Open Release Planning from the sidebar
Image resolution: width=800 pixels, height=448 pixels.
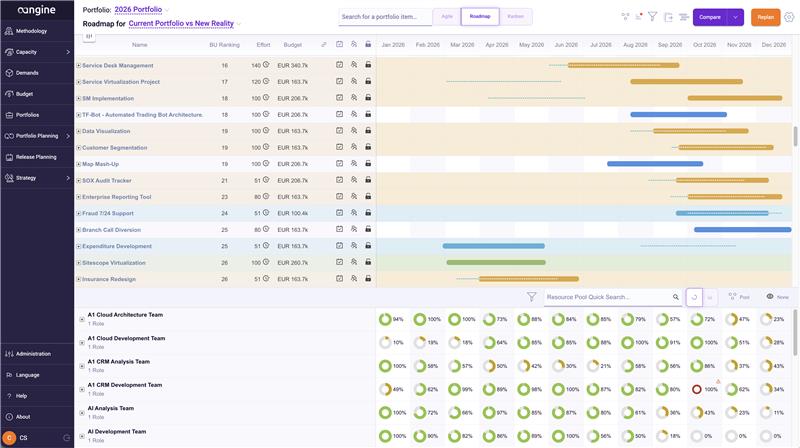37,157
